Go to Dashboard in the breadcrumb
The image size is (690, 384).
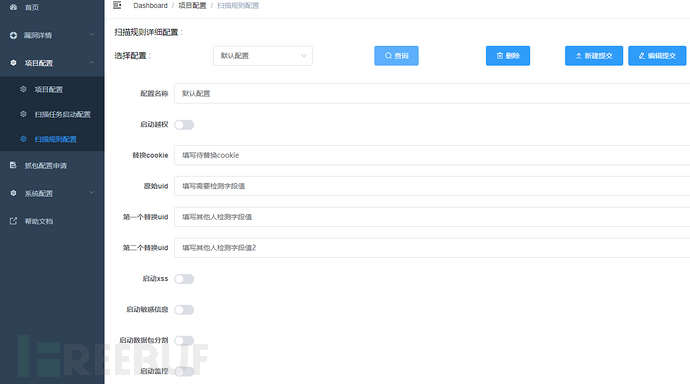pos(150,6)
